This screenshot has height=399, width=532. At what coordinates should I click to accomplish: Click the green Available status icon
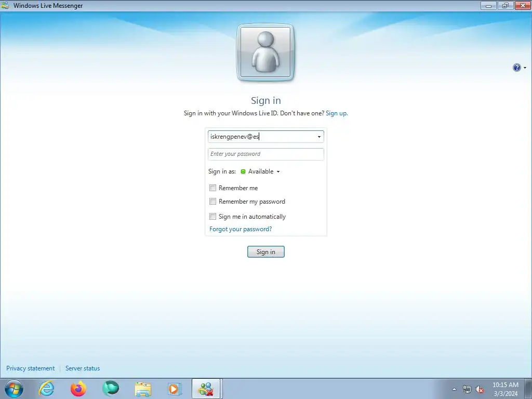coord(243,171)
